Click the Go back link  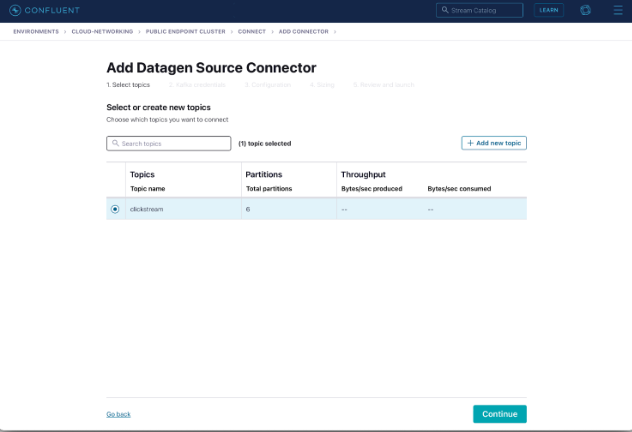118,414
